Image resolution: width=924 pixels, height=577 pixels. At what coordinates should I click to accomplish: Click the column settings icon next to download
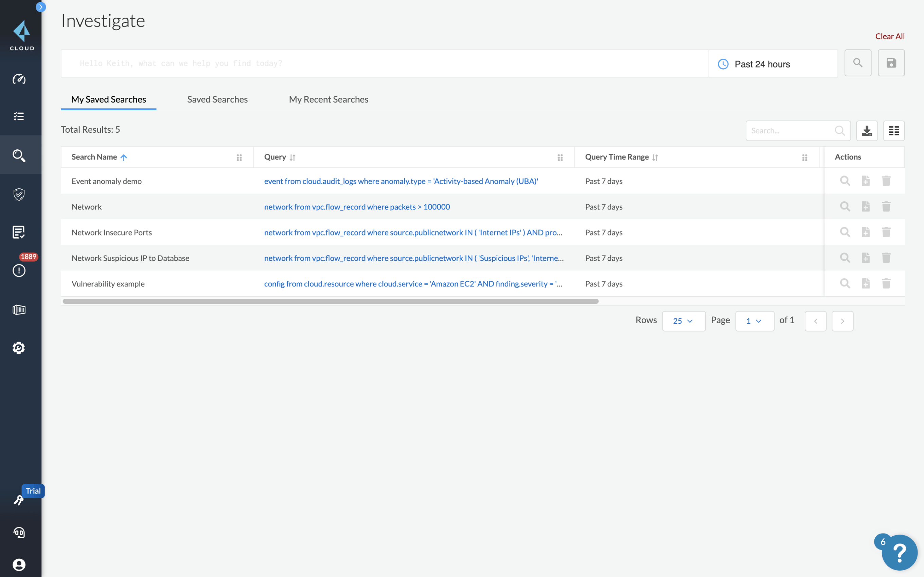click(x=893, y=130)
